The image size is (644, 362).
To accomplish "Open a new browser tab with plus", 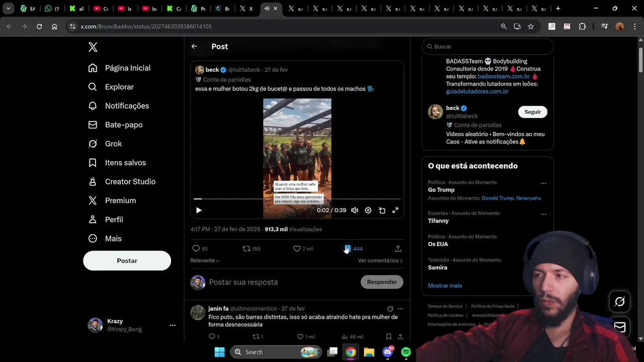I will tap(557, 9).
